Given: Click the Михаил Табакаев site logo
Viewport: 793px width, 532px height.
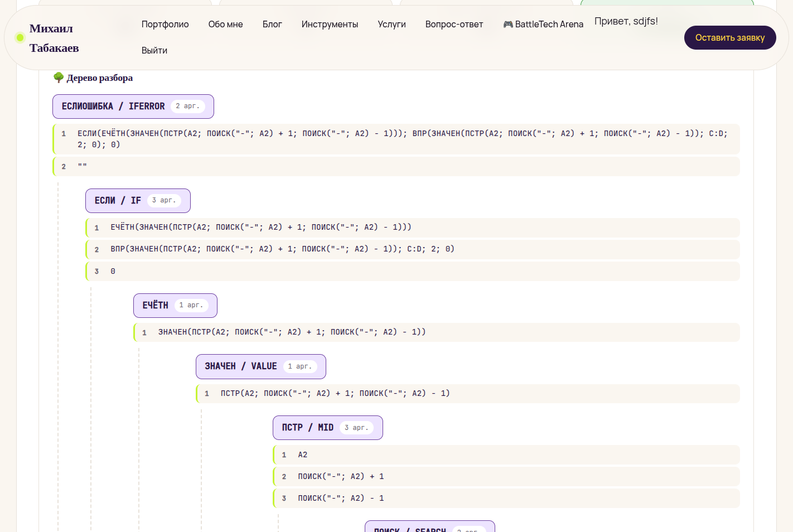Looking at the screenshot, I should [x=54, y=38].
